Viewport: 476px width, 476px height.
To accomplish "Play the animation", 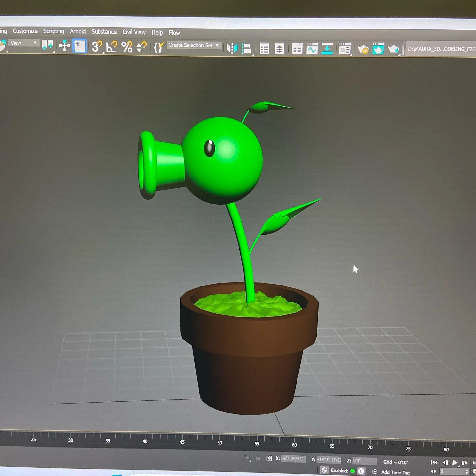I will [455, 463].
